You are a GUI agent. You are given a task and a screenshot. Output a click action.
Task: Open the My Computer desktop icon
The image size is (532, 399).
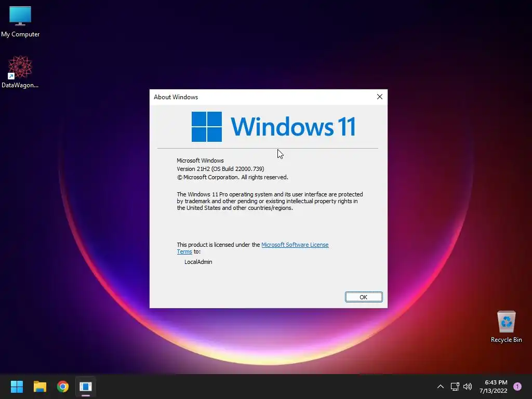20,21
